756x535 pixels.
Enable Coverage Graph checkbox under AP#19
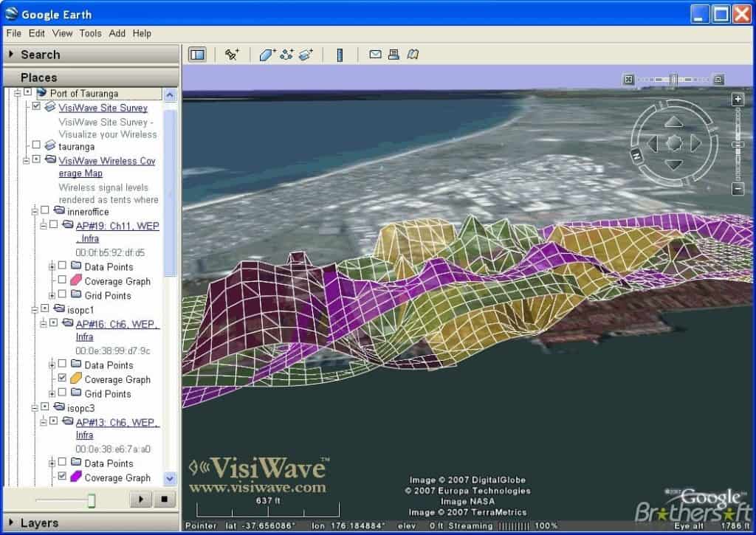62,280
